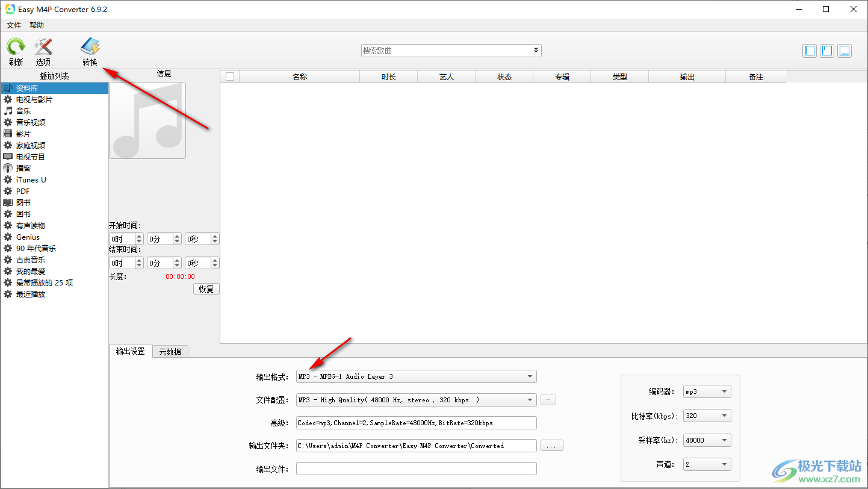868x489 pixels.
Task: Open 采样率(hz) dropdown
Action: point(707,440)
